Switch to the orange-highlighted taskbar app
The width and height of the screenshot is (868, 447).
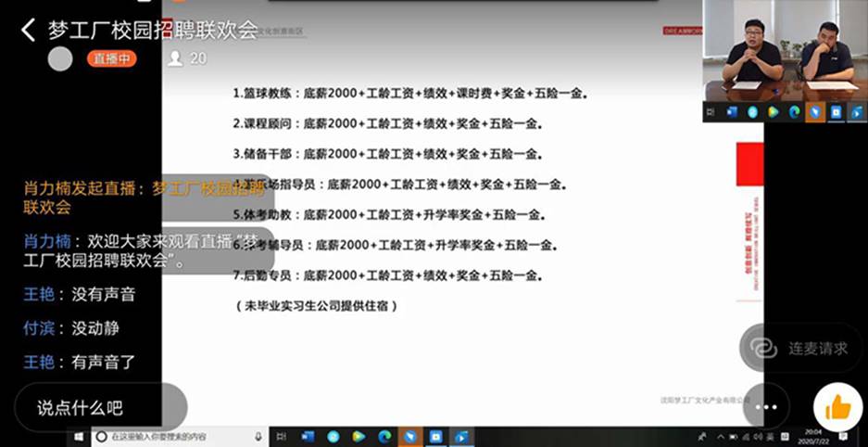pyautogui.click(x=410, y=436)
